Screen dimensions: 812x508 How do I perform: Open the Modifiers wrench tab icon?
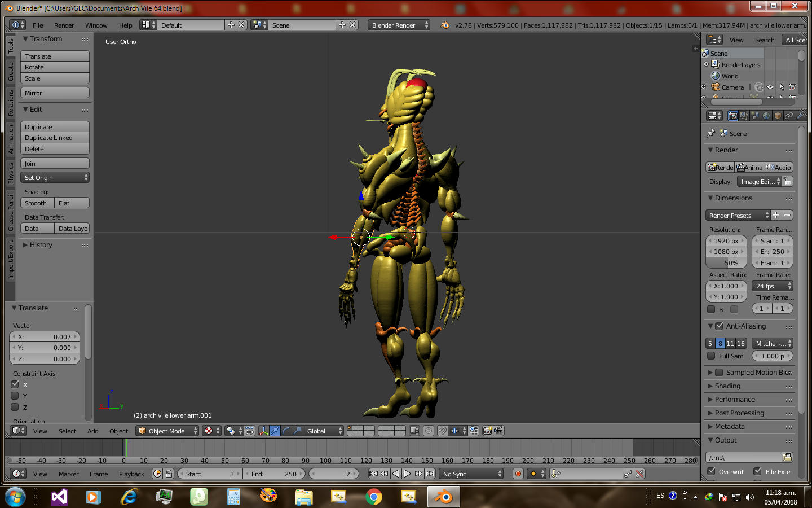(x=800, y=116)
